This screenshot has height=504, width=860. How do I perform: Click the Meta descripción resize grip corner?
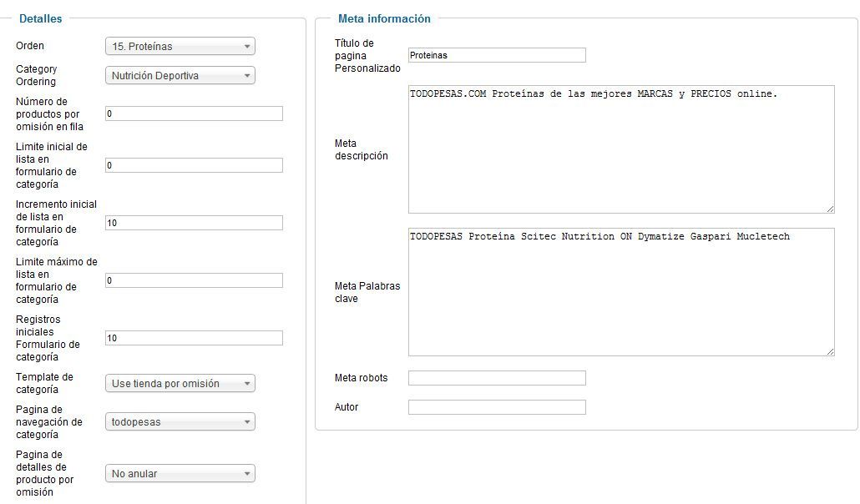pyautogui.click(x=831, y=209)
